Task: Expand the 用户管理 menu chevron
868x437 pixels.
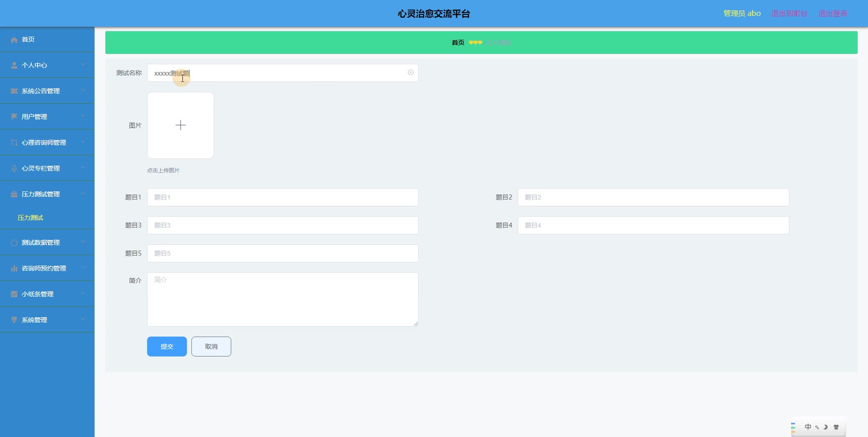Action: point(83,116)
